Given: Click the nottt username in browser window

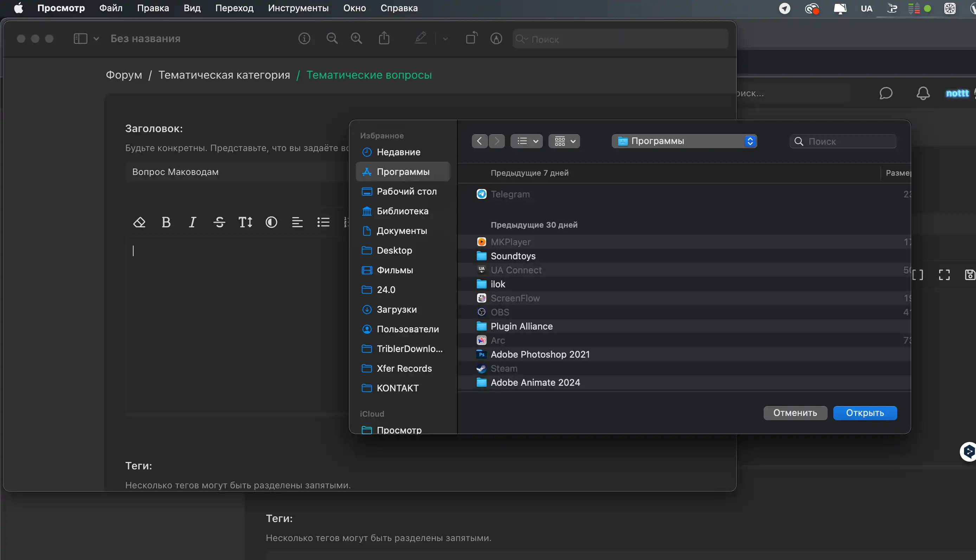Looking at the screenshot, I should (x=957, y=93).
